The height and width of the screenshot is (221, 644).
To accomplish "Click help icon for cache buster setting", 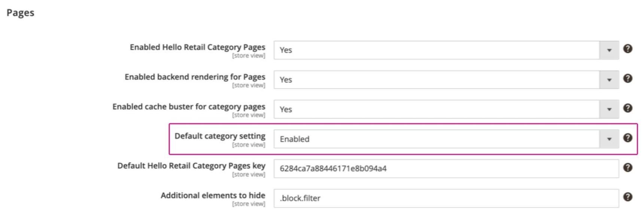I will click(628, 108).
